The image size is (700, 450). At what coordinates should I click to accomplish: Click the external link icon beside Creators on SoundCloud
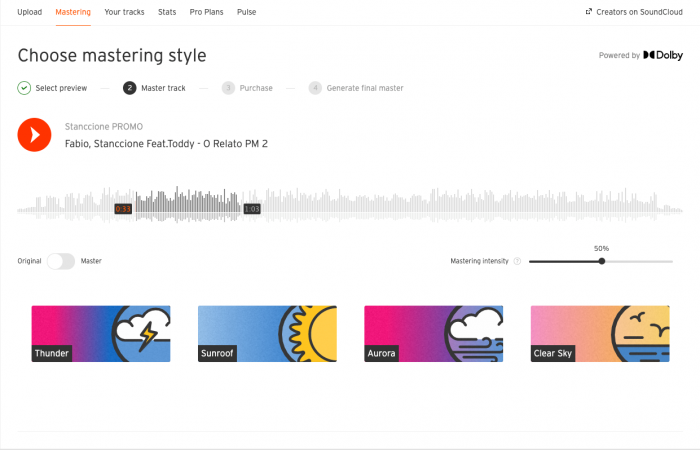point(589,12)
